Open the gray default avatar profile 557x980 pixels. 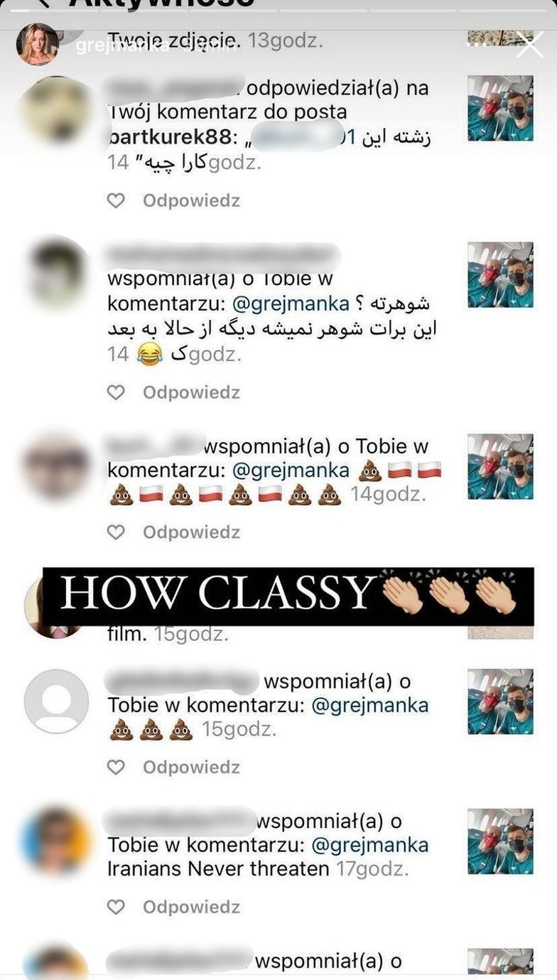click(x=56, y=701)
